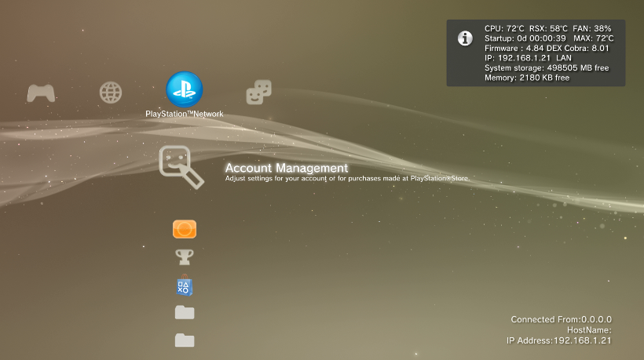Open the PlayStation Store shopping bag icon
This screenshot has width=644, height=360.
coord(185,285)
